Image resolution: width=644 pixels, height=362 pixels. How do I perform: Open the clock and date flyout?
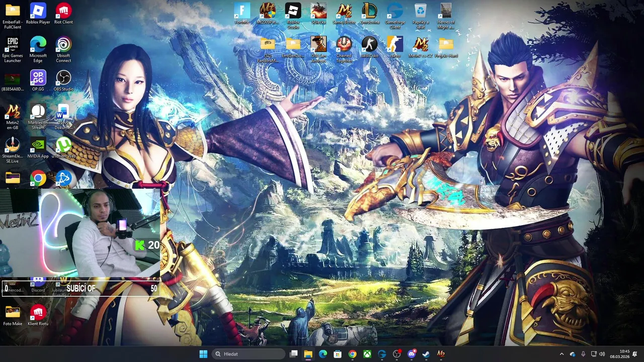619,354
